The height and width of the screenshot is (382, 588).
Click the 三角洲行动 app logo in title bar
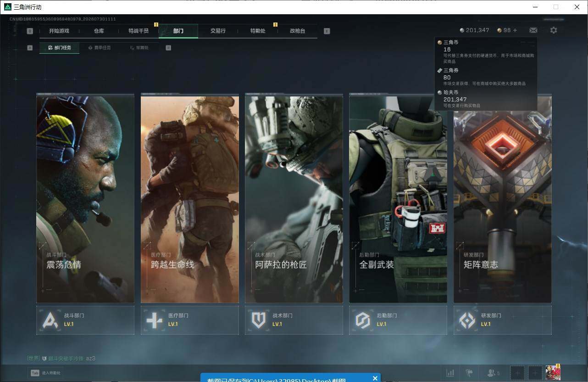8,7
